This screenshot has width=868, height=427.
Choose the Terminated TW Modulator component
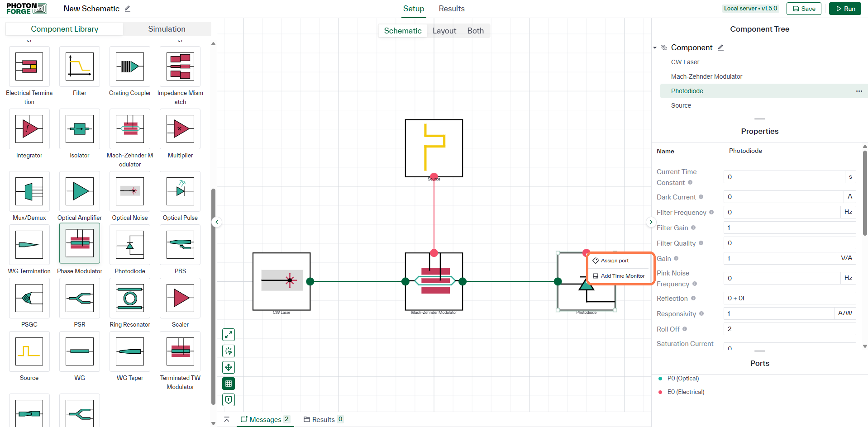[x=180, y=351]
